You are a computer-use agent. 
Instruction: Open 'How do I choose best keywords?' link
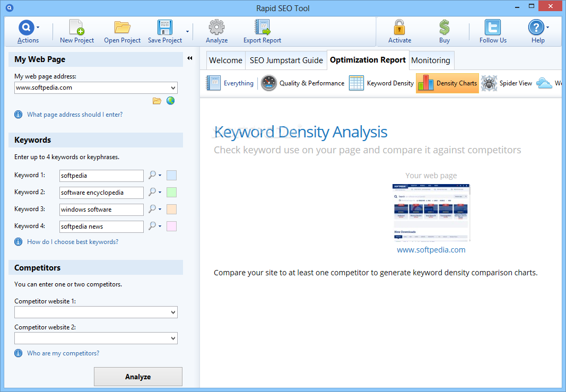(x=73, y=242)
